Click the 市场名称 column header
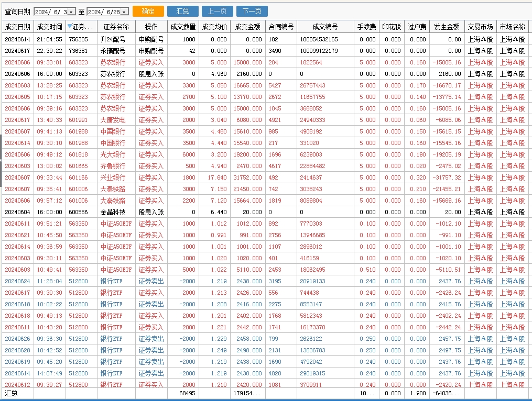 click(512, 27)
